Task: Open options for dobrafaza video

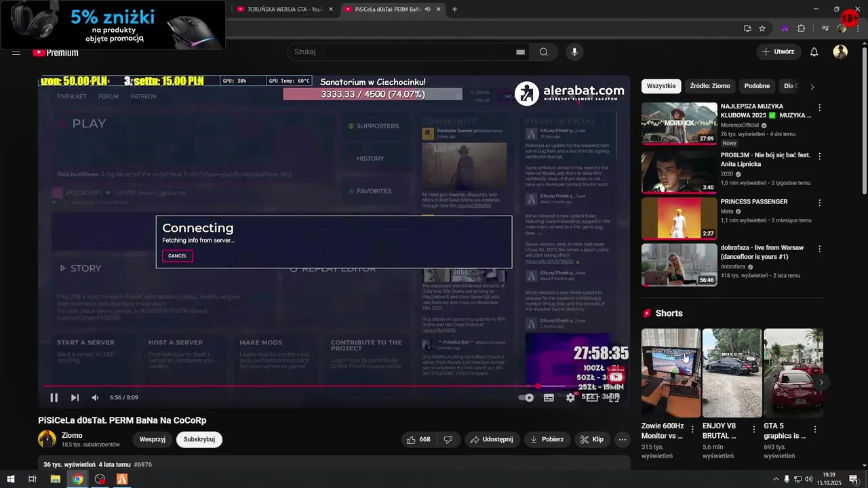Action: click(819, 249)
